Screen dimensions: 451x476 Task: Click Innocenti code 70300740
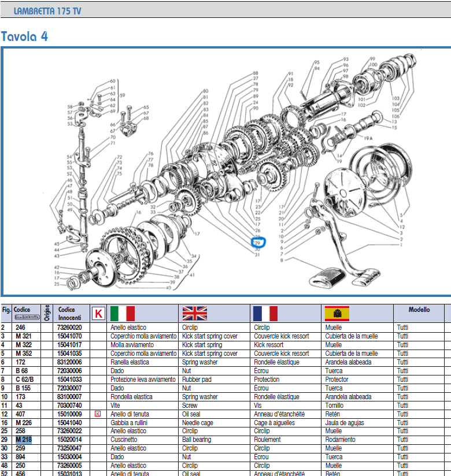point(69,406)
